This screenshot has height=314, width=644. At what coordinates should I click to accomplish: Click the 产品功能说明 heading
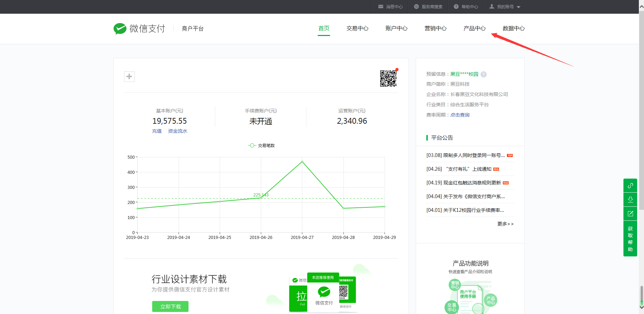[x=471, y=263]
